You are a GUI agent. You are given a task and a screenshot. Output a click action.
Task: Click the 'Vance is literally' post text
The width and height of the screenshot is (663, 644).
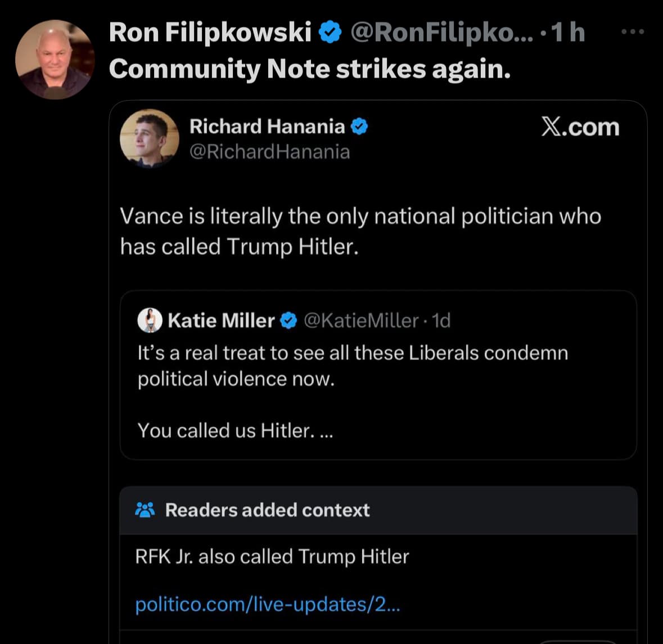[360, 231]
